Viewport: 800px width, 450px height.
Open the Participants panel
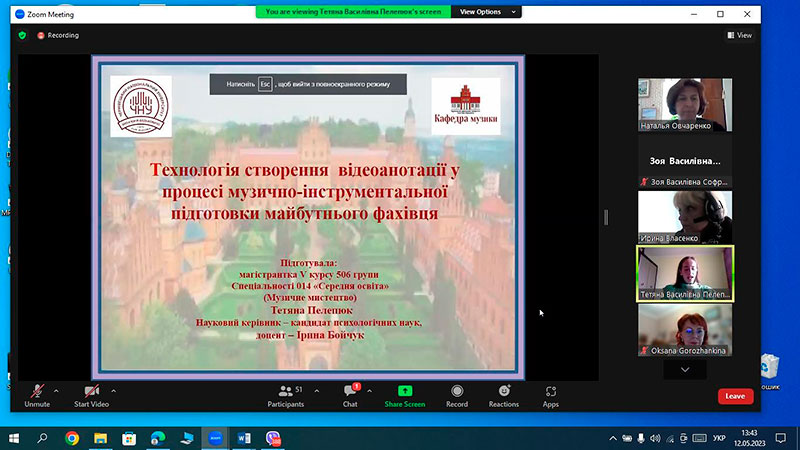pyautogui.click(x=286, y=392)
